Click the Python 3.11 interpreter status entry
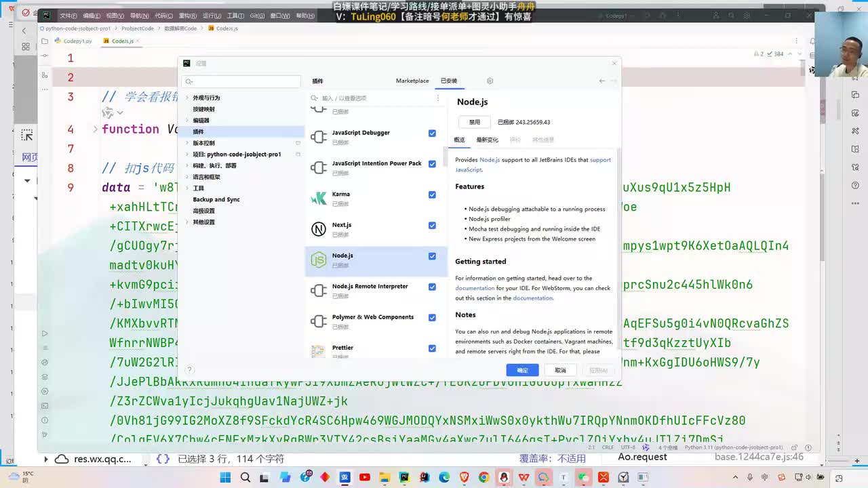Viewport: 868px width, 488px height. 734,448
